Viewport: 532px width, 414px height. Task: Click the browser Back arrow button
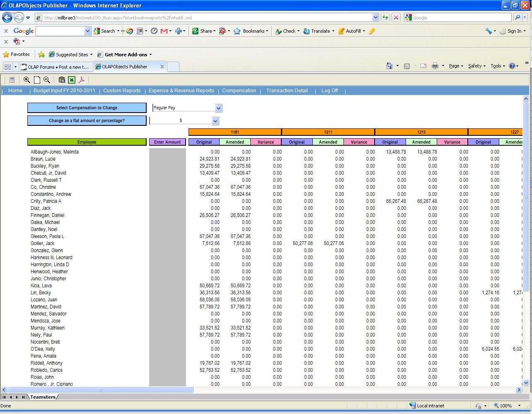[x=7, y=17]
